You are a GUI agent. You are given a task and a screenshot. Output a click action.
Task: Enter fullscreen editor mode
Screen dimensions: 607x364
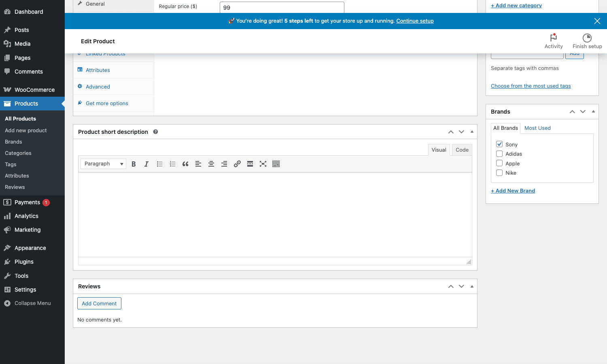pos(263,164)
